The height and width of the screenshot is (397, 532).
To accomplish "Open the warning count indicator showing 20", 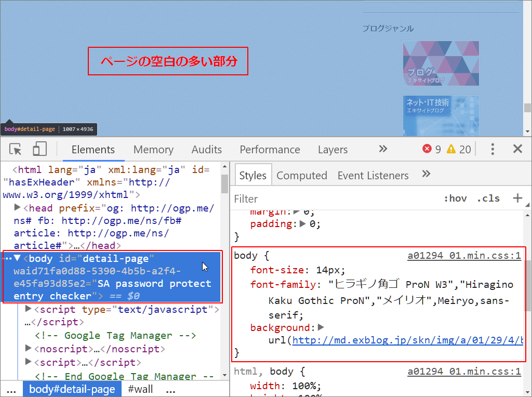I will (x=459, y=149).
